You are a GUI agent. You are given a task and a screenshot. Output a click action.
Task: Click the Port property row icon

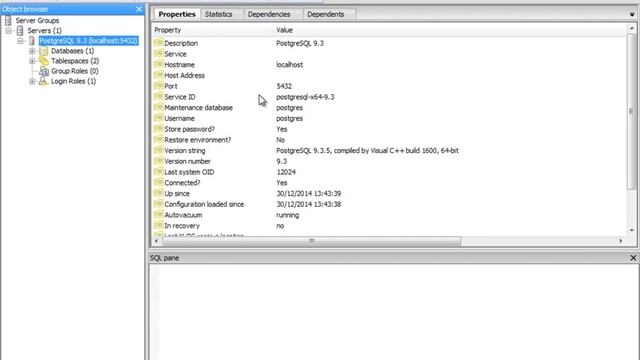158,86
